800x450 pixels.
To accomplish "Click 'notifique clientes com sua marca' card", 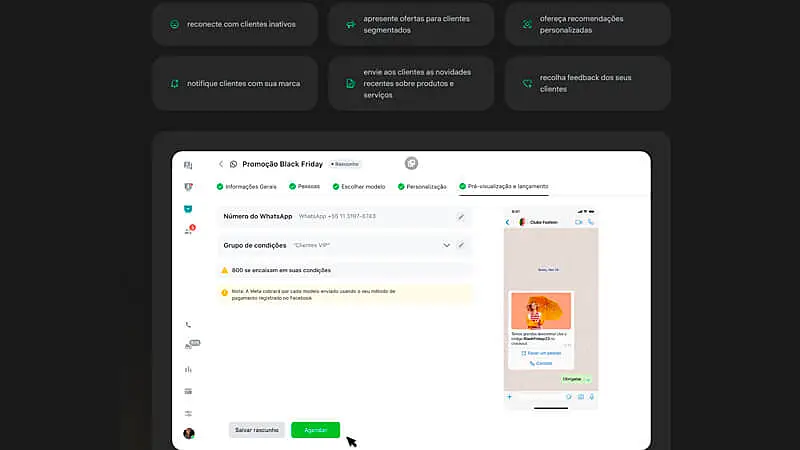I will [x=235, y=83].
